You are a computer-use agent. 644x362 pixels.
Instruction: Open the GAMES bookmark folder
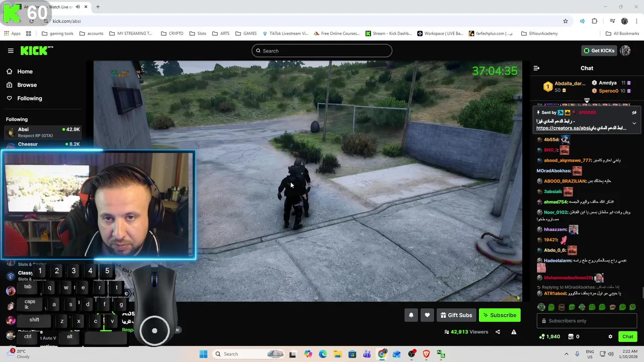246,34
